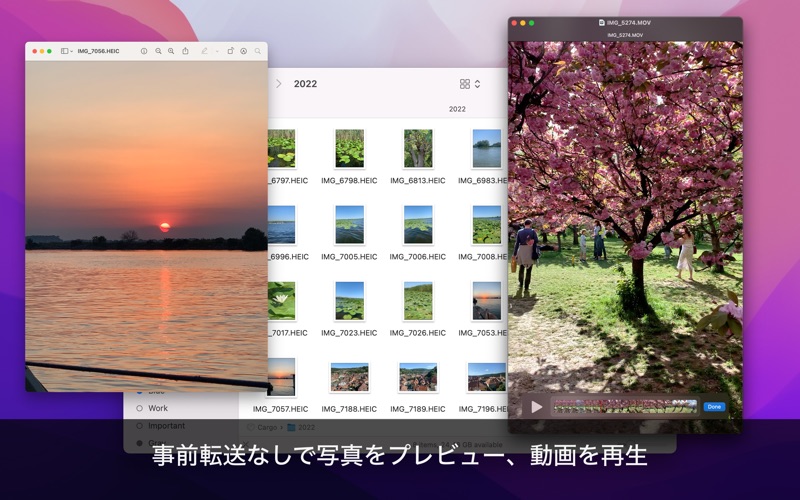The height and width of the screenshot is (500, 800).
Task: Switch Finder to icon grid view
Action: coord(464,84)
